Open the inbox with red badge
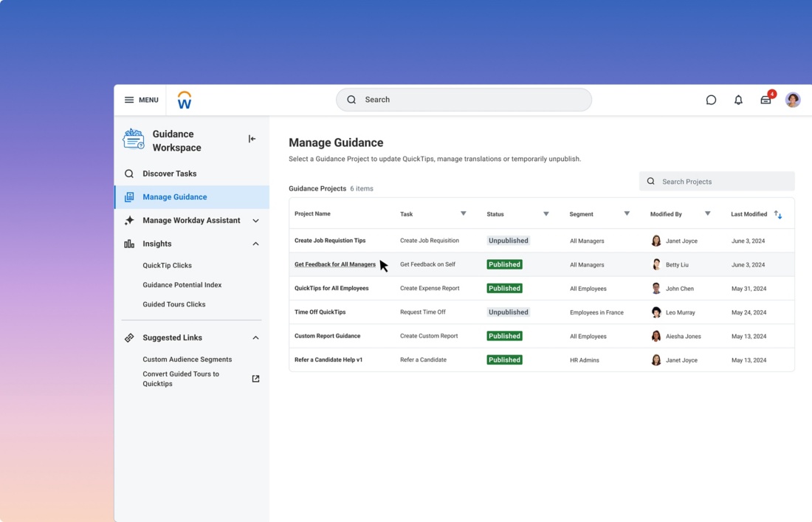The height and width of the screenshot is (522, 812). (766, 100)
